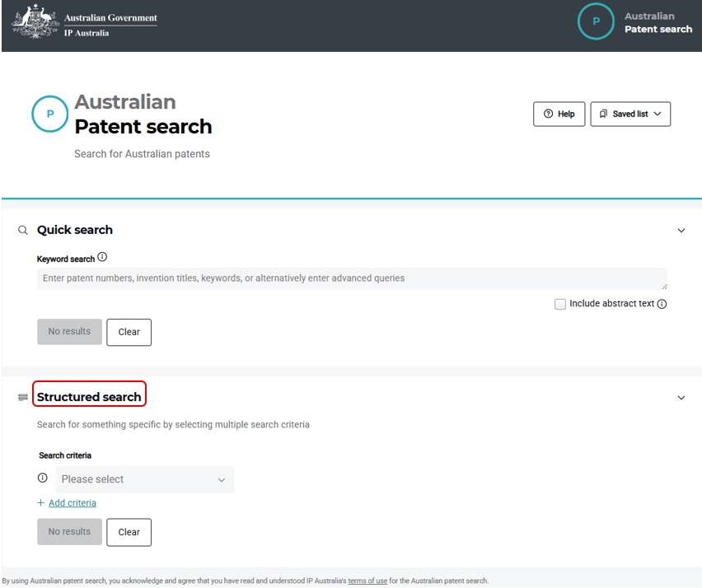Image resolution: width=702 pixels, height=588 pixels.
Task: Click the header Patent search P circle icon
Action: click(596, 21)
